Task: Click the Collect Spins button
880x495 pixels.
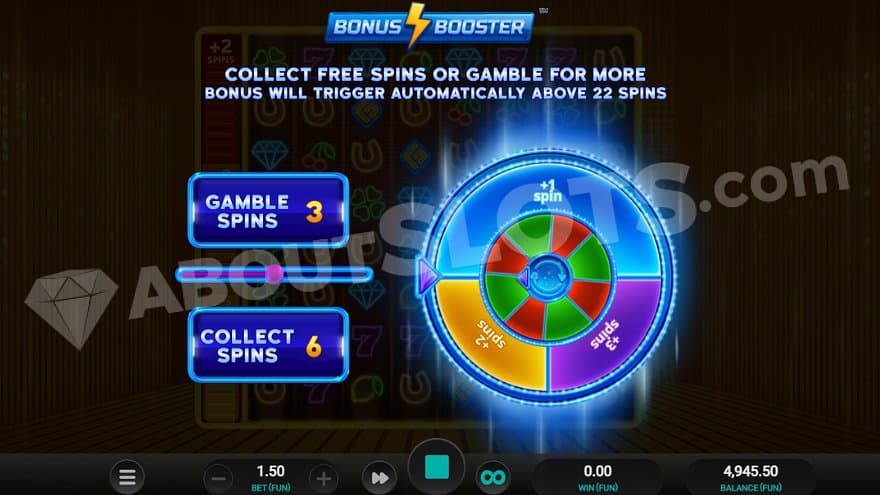Action: (x=268, y=345)
